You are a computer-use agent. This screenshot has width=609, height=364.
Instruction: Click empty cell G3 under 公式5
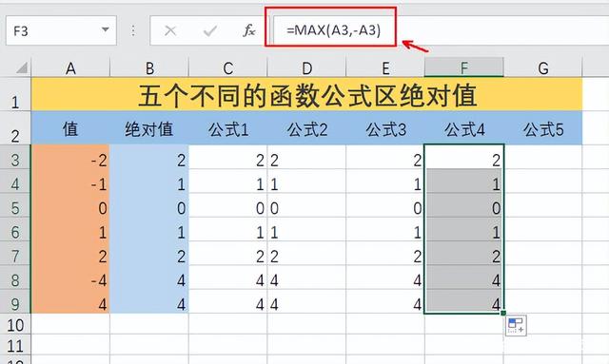[x=543, y=157]
